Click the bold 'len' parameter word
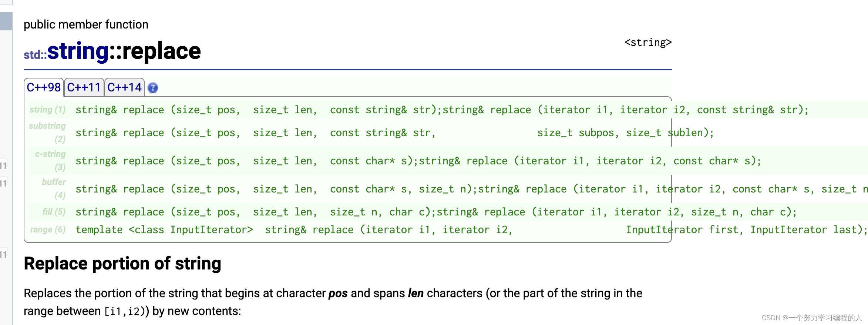This screenshot has width=868, height=325. (x=416, y=294)
